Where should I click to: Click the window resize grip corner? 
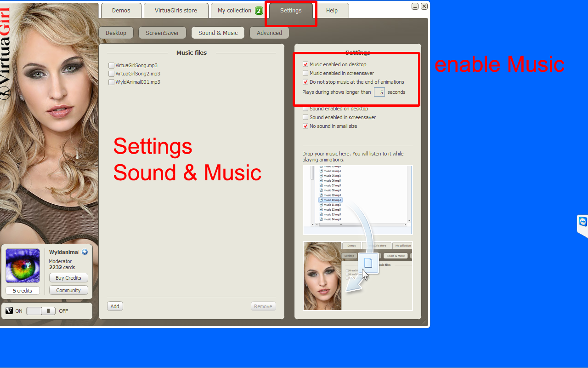click(x=424, y=322)
